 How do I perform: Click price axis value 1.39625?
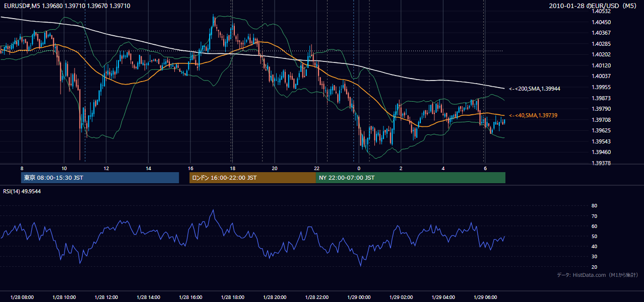click(601, 130)
